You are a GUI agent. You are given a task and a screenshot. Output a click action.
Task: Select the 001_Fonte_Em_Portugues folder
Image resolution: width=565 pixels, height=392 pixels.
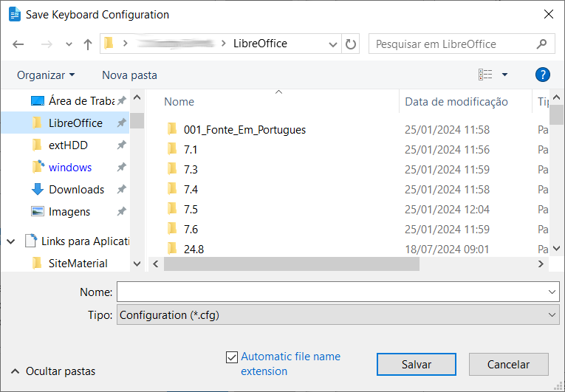pyautogui.click(x=244, y=130)
